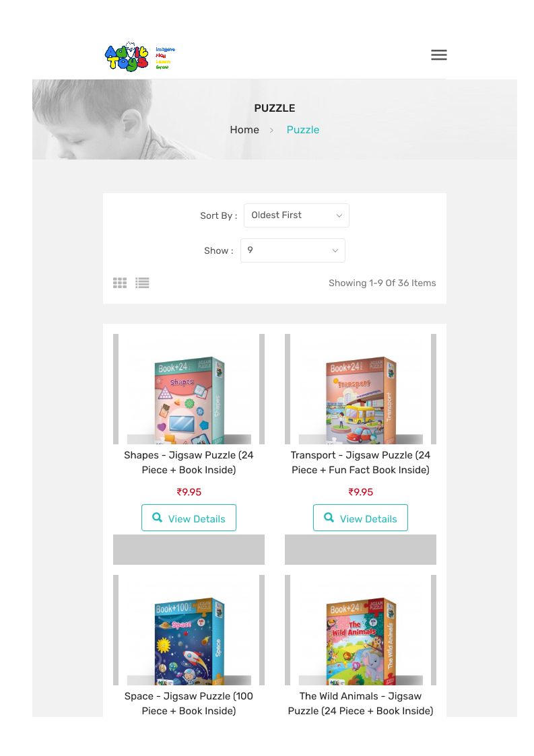Click the Oldest First dropdown chevron
534x756 pixels.
(x=339, y=215)
